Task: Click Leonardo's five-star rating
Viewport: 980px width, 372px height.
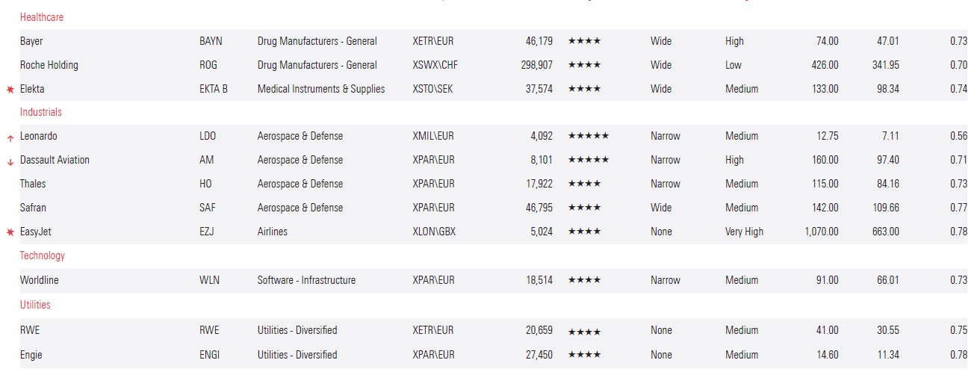Action: (x=588, y=137)
